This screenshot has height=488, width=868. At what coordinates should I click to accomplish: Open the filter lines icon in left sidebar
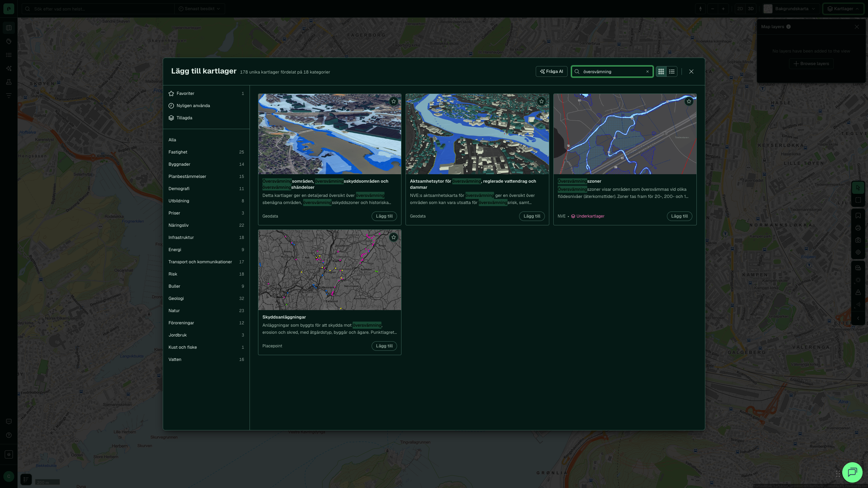pos(9,96)
